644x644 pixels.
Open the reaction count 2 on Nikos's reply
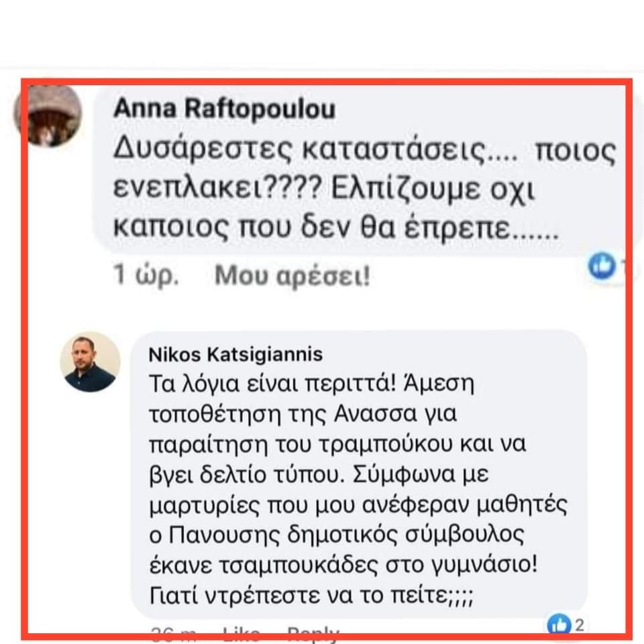click(579, 625)
